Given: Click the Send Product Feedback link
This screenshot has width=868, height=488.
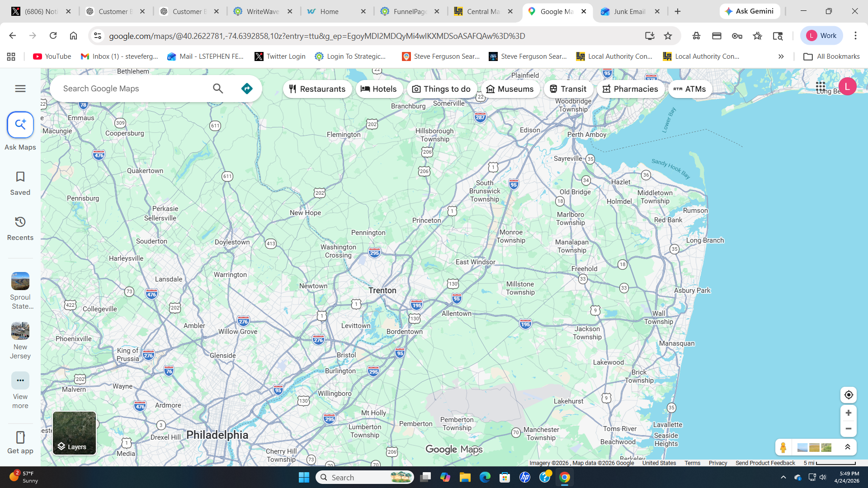Looking at the screenshot, I should pos(765,463).
